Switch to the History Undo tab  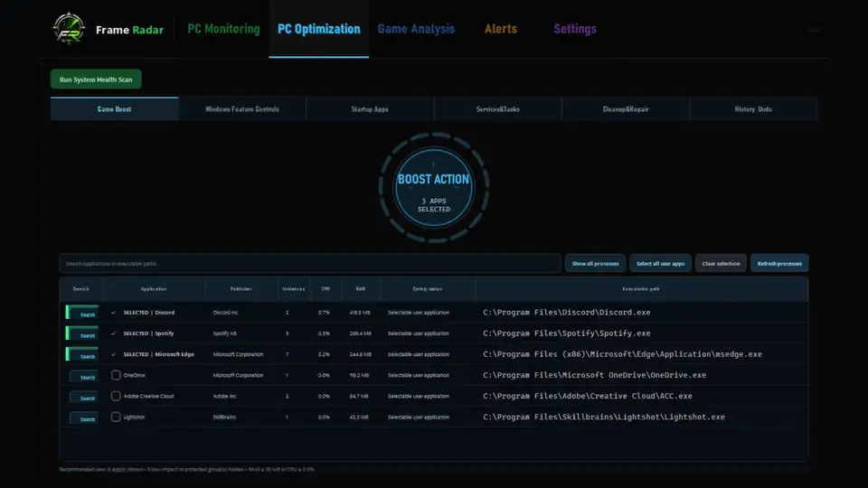pos(753,109)
